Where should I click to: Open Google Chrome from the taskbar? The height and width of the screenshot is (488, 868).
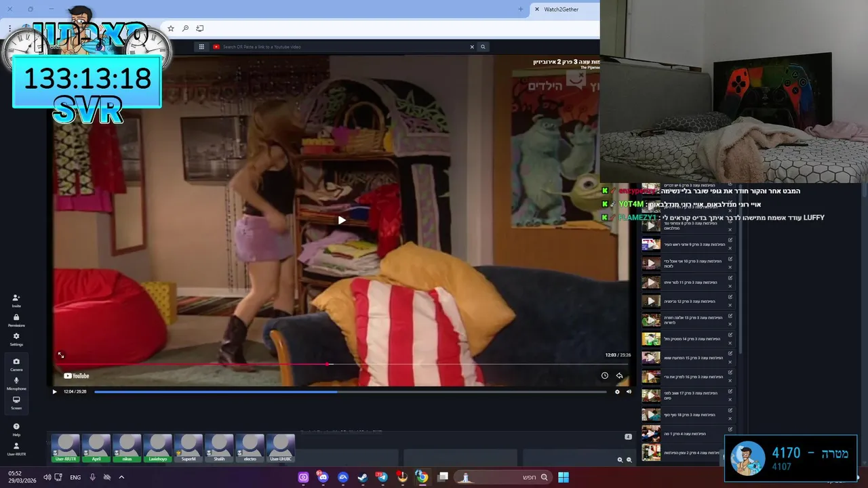(x=422, y=477)
